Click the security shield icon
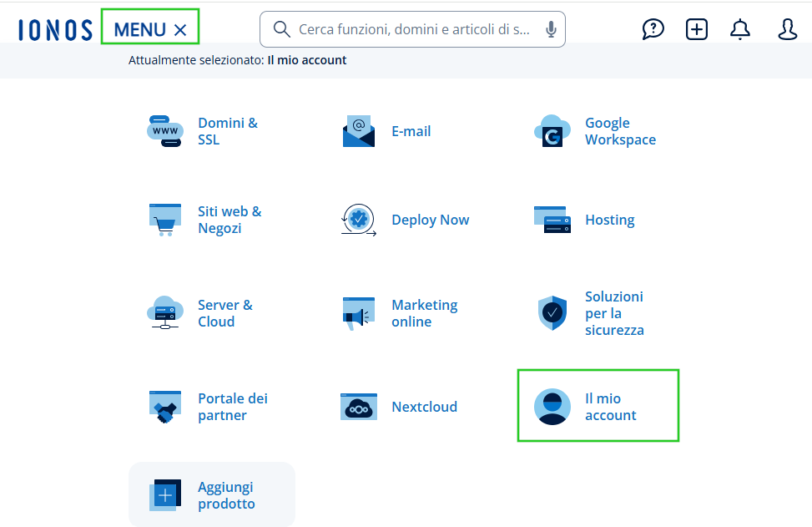This screenshot has height=527, width=812. (552, 313)
